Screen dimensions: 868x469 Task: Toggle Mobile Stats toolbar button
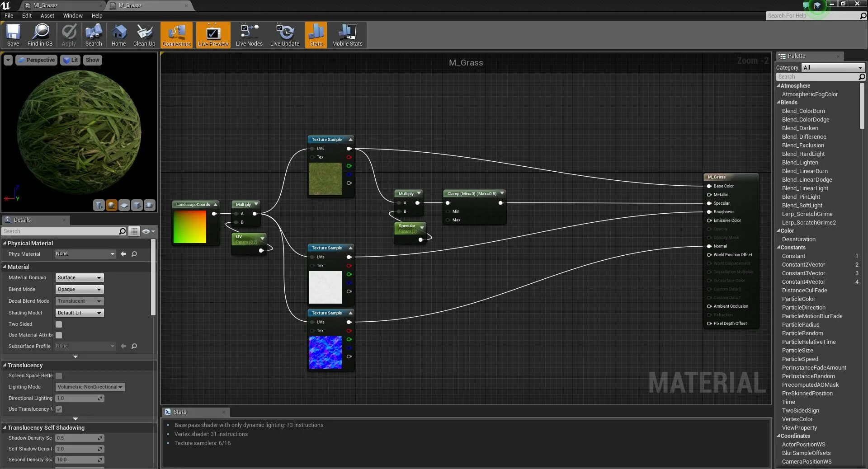347,35
